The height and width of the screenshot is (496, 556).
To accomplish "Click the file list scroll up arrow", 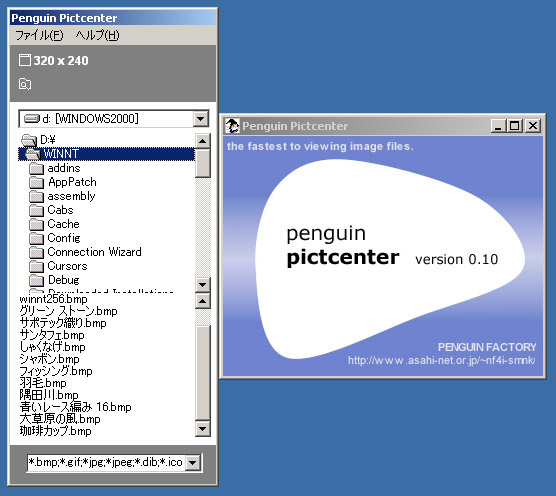I will 202,301.
